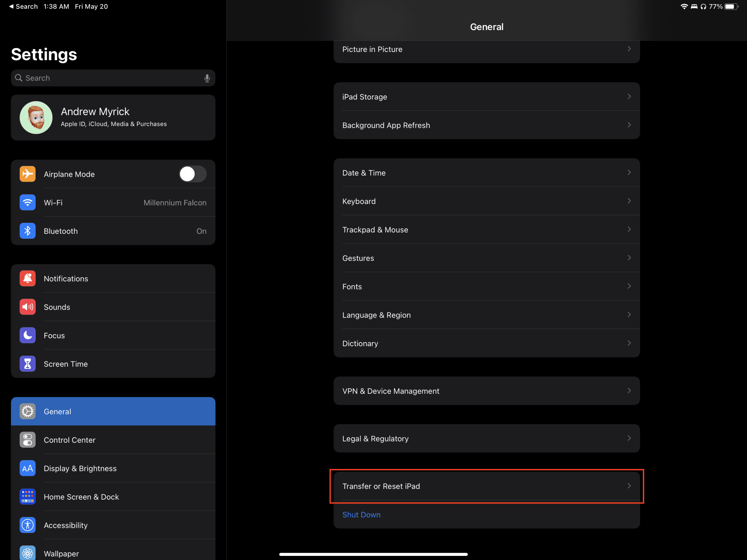Tap the Fonts row label

tap(352, 286)
